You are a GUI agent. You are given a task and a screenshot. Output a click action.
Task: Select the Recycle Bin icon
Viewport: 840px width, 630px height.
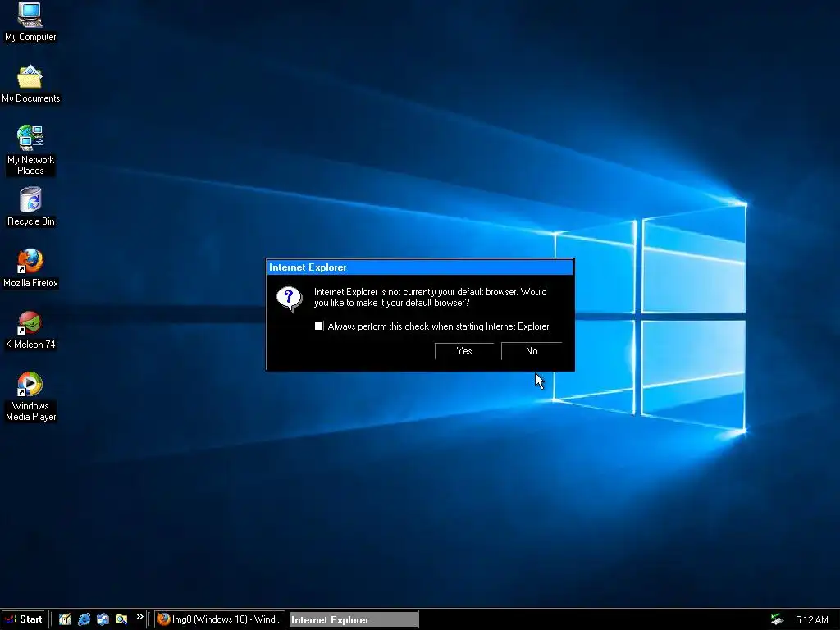coord(30,207)
